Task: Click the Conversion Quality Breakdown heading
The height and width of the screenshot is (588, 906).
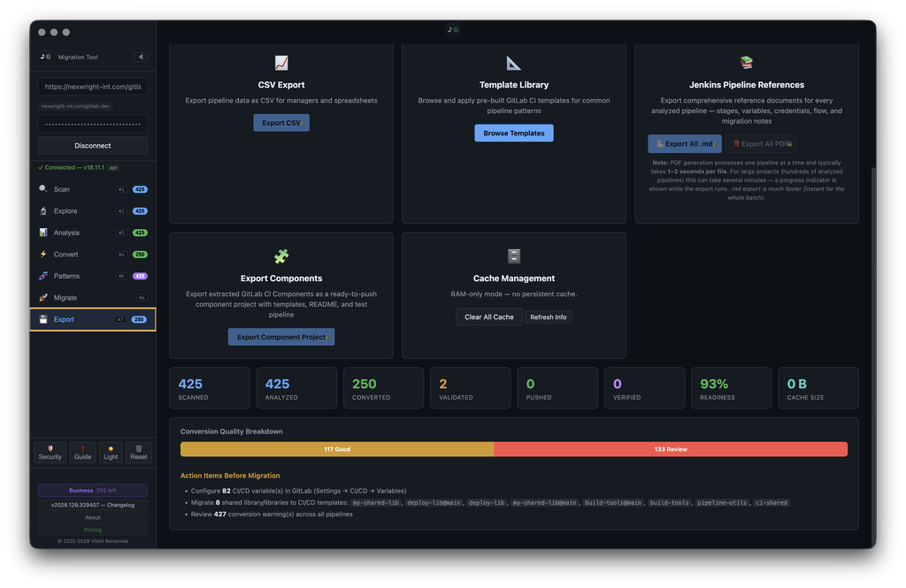Action: (231, 431)
